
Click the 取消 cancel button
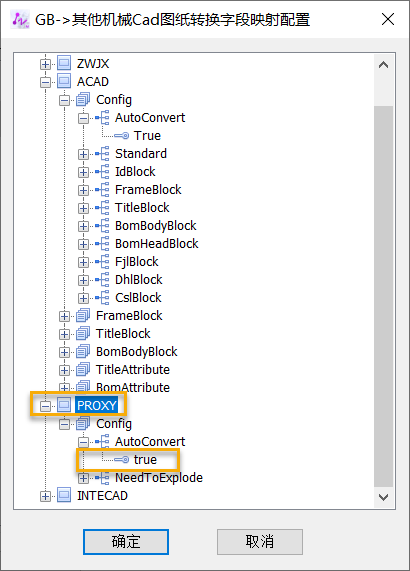pyautogui.click(x=260, y=542)
